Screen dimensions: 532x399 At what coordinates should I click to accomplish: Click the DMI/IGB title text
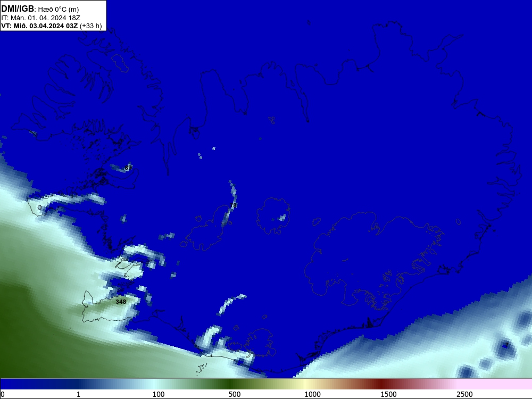coord(18,9)
